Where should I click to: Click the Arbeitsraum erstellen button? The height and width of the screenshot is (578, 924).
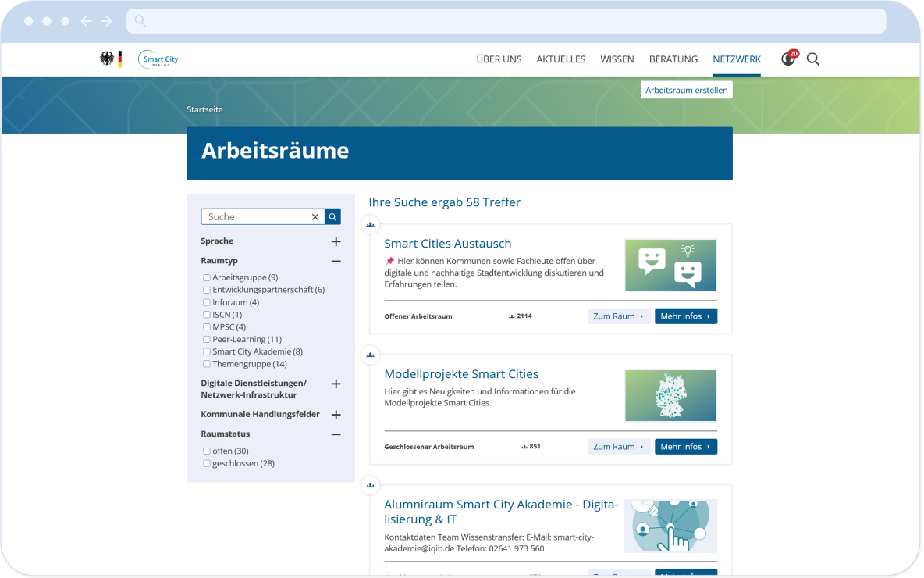(687, 91)
